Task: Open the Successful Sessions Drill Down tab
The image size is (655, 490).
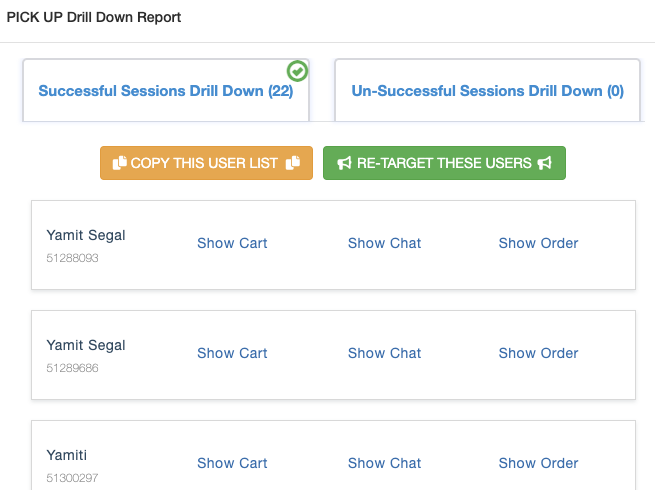Action: (166, 91)
